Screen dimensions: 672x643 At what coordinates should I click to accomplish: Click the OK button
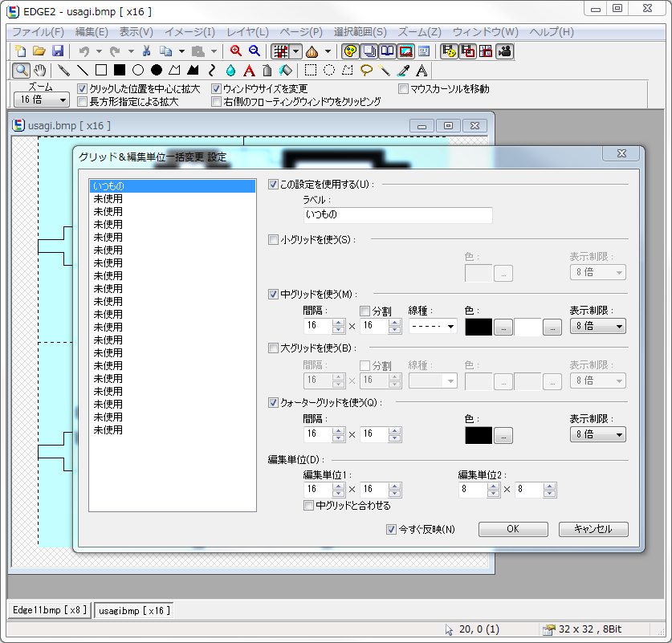tap(513, 529)
